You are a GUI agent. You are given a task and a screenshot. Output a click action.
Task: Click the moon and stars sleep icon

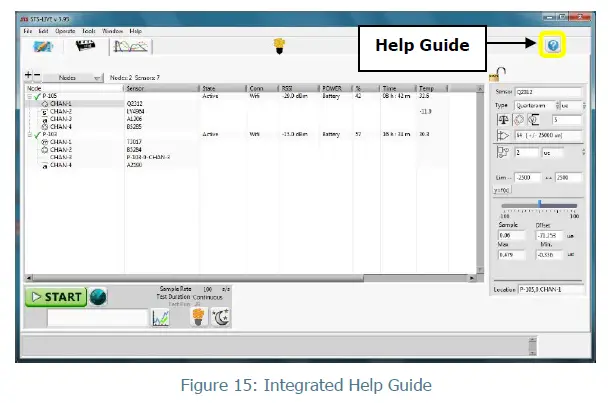[x=221, y=317]
